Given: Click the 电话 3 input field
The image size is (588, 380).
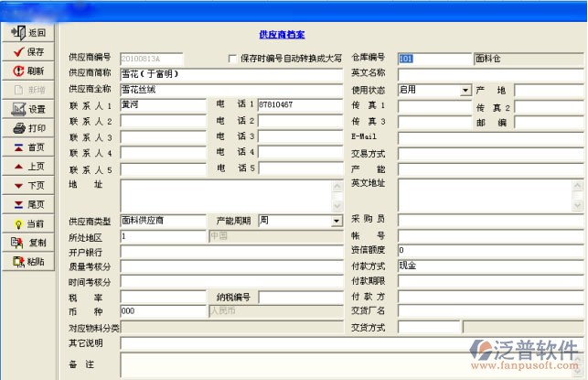Looking at the screenshot, I should (300, 136).
